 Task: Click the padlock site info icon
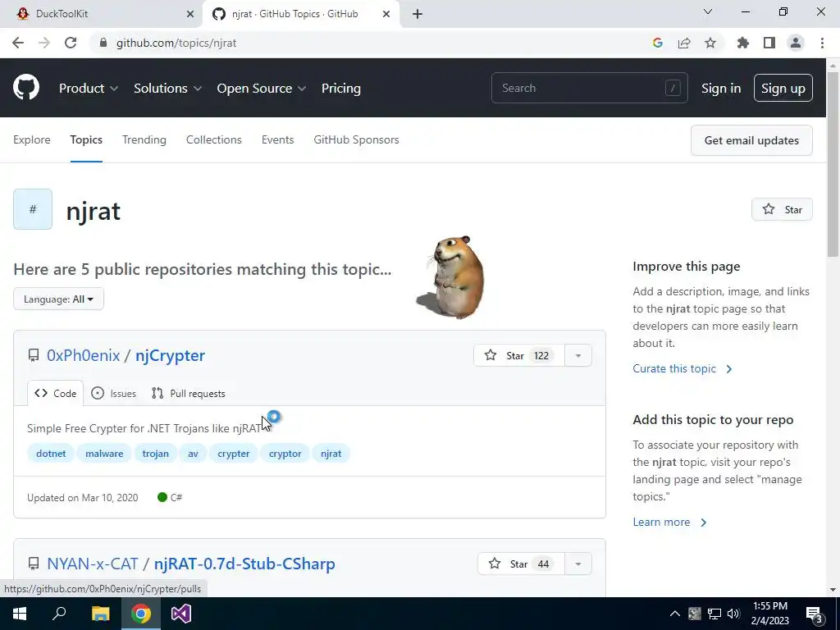103,43
